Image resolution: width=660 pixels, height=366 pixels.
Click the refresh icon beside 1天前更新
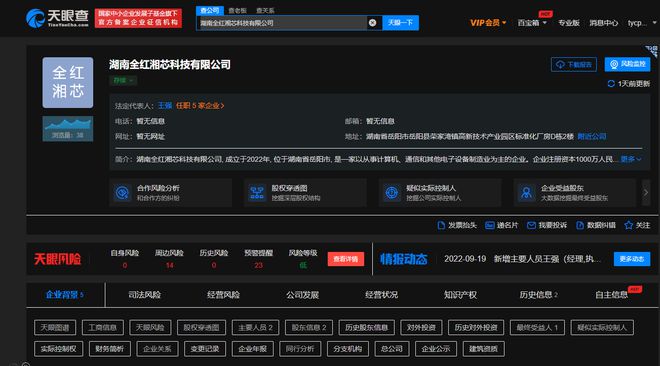pyautogui.click(x=611, y=84)
